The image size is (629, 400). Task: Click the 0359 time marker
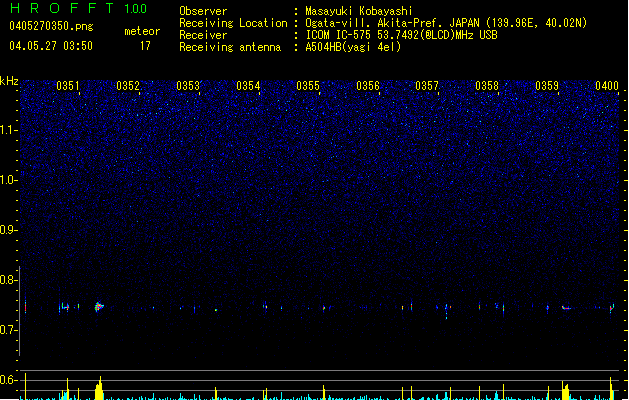pos(547,86)
